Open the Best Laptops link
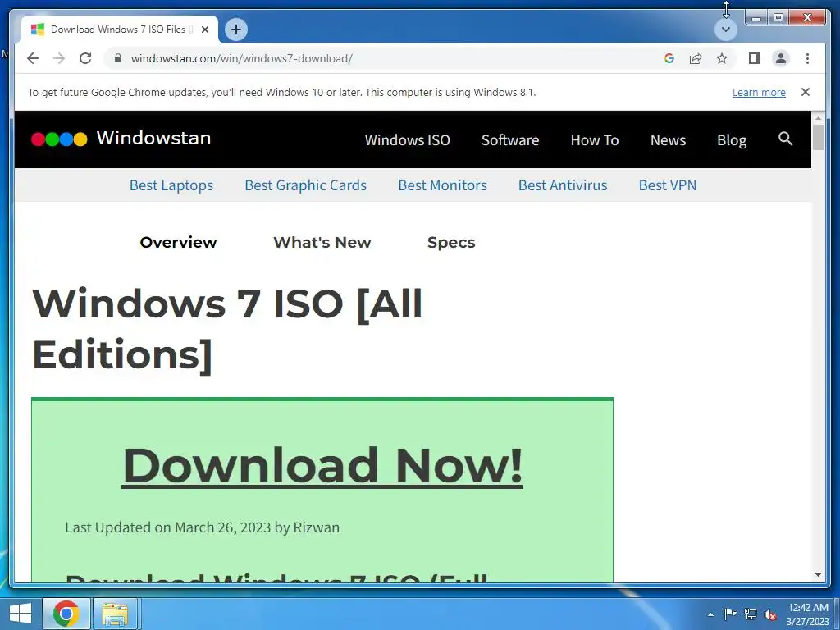 (x=171, y=185)
